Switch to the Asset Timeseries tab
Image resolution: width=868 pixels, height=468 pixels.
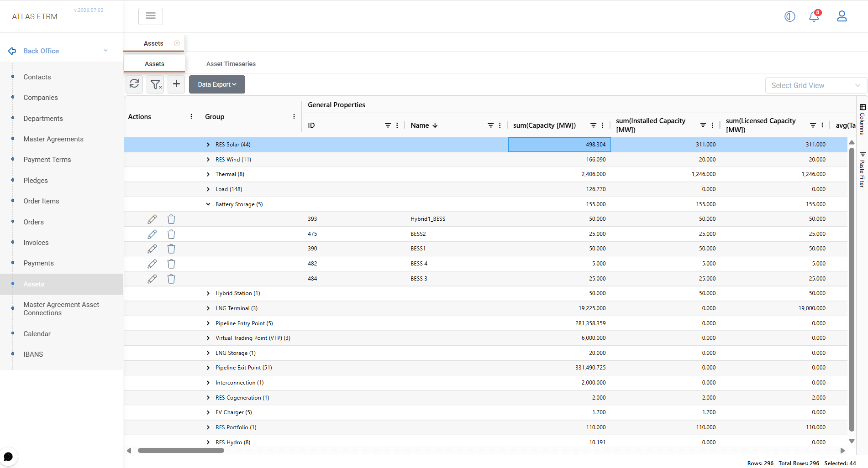(x=231, y=64)
